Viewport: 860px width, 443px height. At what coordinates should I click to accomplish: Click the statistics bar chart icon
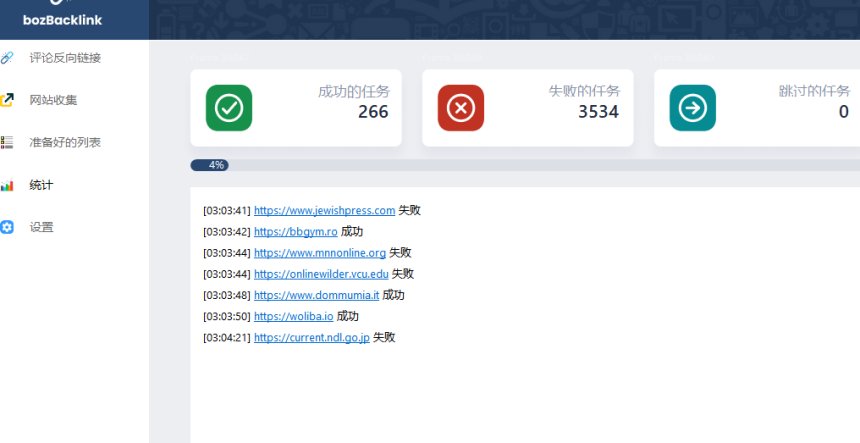[7, 185]
